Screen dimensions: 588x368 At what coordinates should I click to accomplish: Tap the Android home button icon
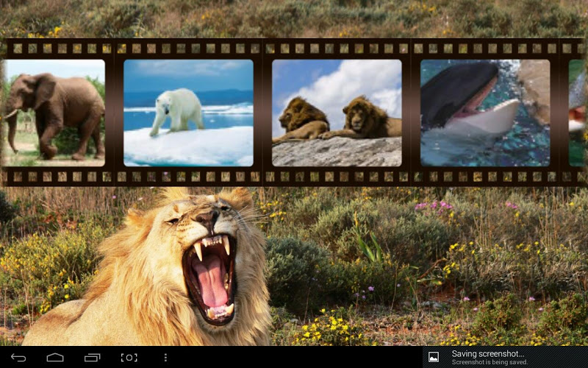point(54,358)
